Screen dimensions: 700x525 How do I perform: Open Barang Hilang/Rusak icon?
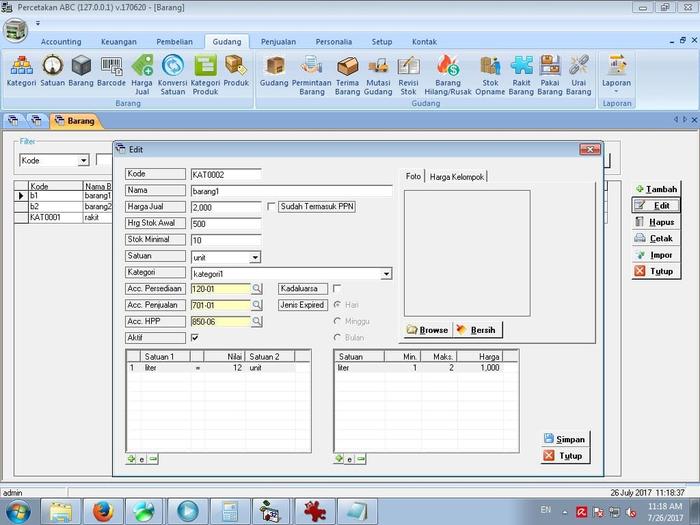448,72
